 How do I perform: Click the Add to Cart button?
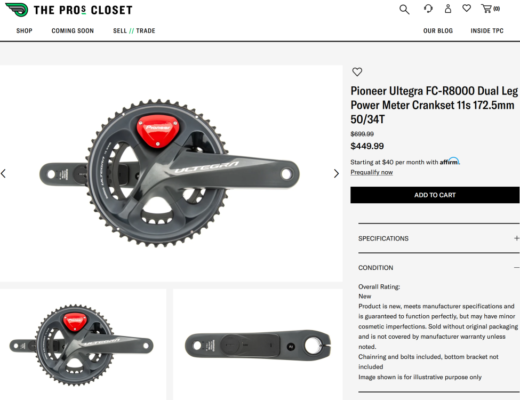[x=435, y=195]
